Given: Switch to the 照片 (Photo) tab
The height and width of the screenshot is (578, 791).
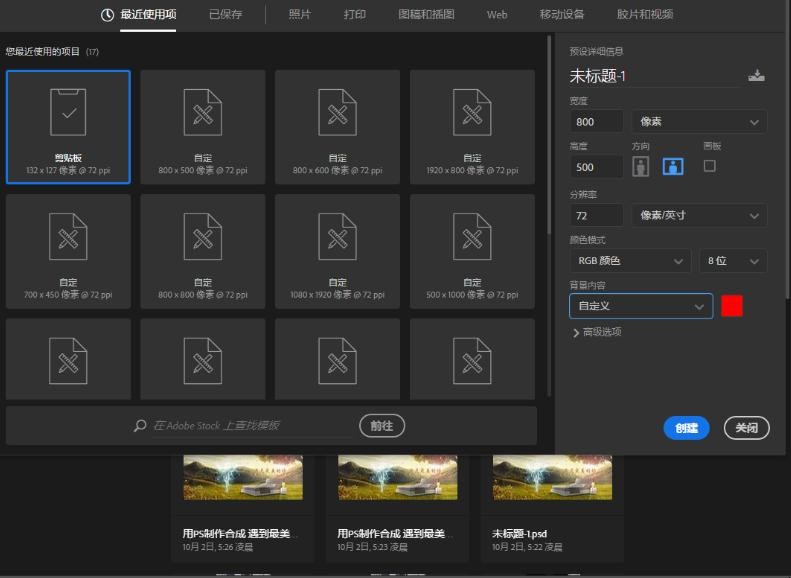Looking at the screenshot, I should [x=299, y=15].
